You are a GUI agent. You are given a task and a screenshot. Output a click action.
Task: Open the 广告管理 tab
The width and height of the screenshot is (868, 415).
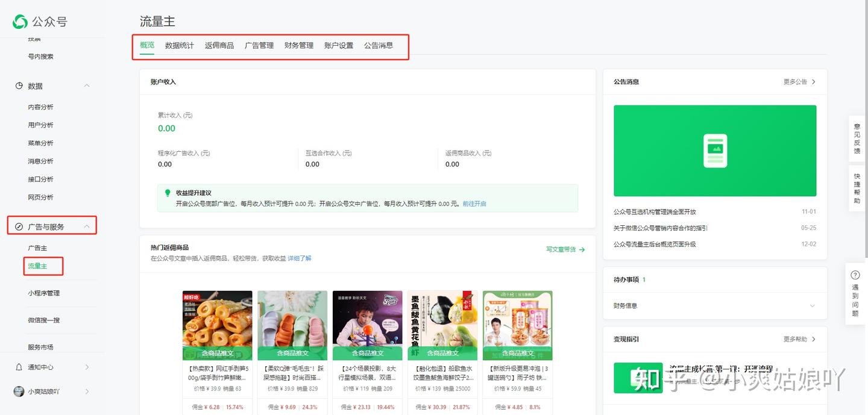[x=259, y=45]
